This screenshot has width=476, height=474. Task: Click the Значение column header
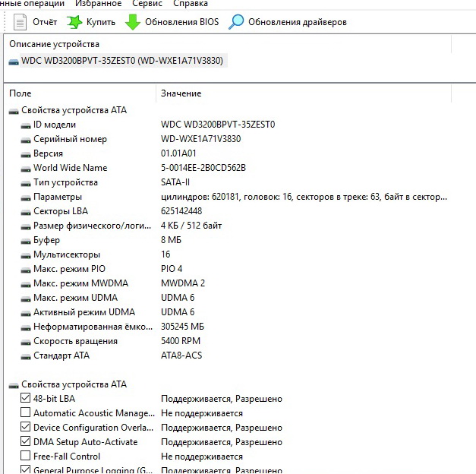181,93
